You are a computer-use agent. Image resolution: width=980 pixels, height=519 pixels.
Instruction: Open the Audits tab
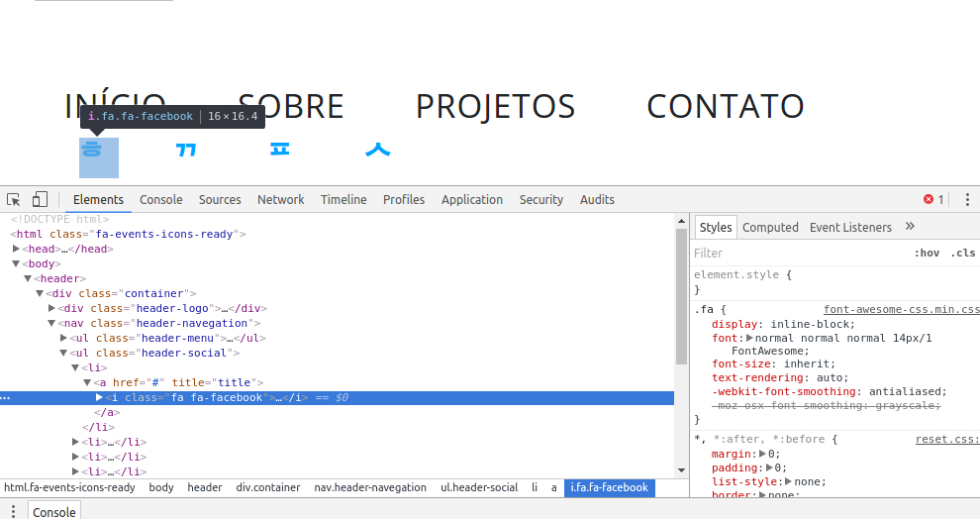coord(597,199)
